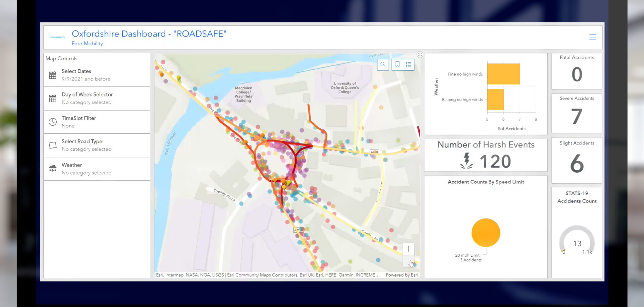
Task: Open the Select Dates filter
Action: tap(97, 75)
